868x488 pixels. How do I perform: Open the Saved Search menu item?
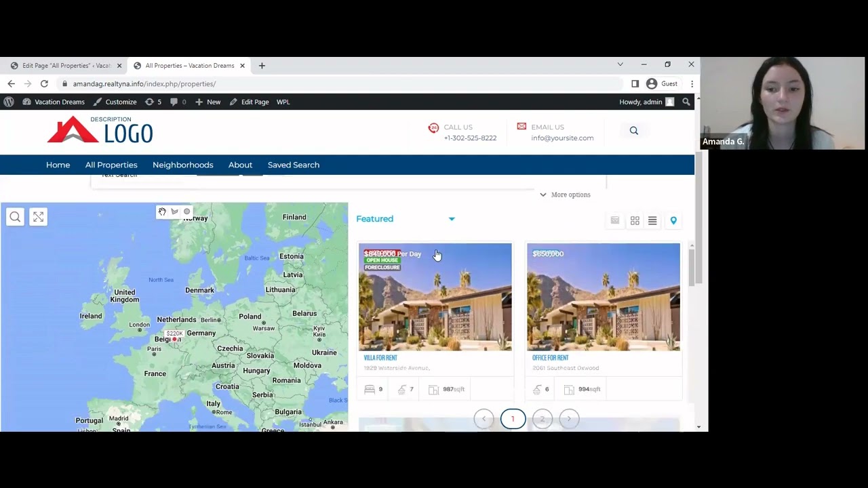click(294, 165)
